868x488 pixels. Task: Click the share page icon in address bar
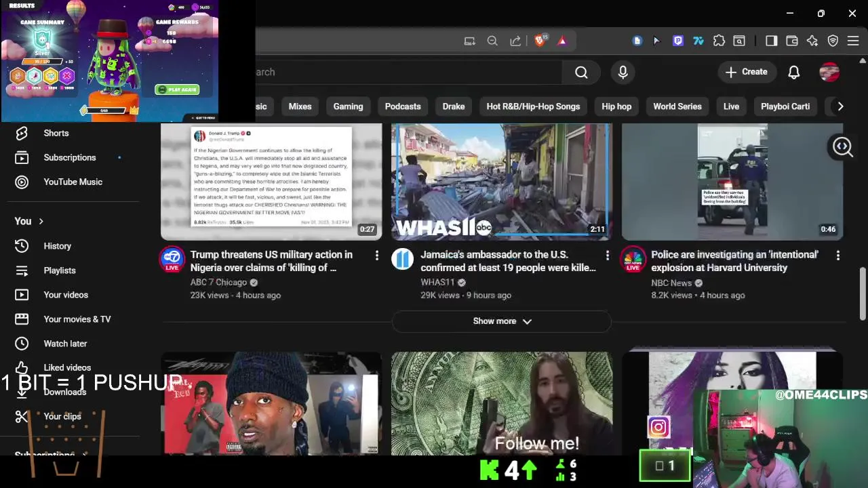click(x=515, y=41)
